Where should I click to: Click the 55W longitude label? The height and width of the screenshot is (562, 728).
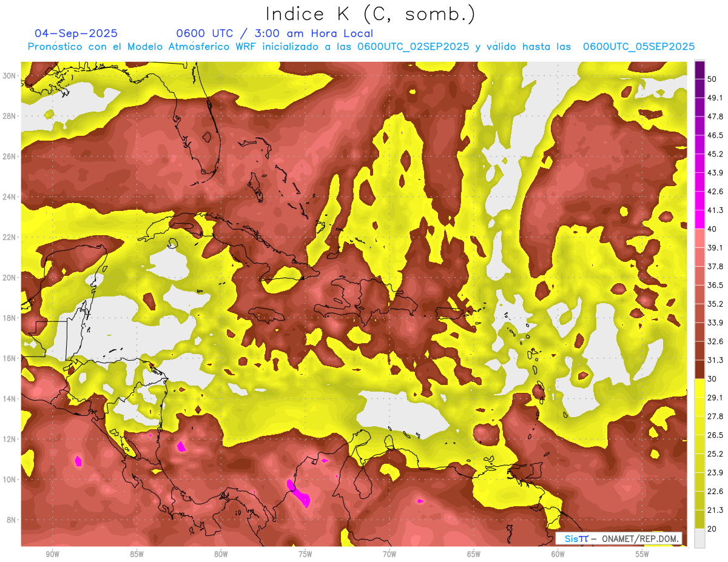642,554
